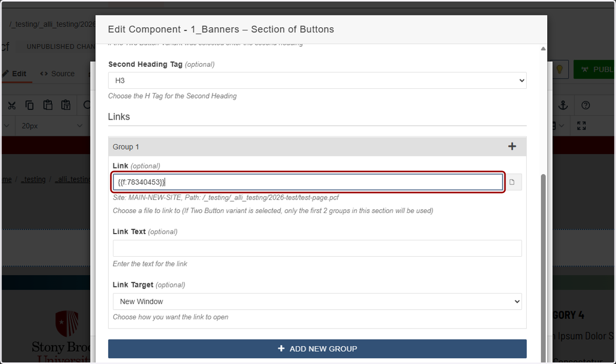The height and width of the screenshot is (364, 616).
Task: Click the 'Choose how you want the link to open' hint
Action: pos(170,317)
